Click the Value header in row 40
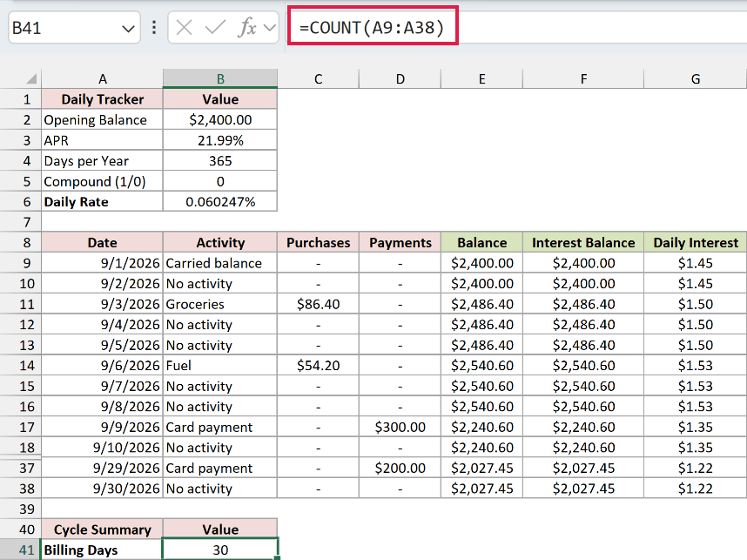Screen dimensions: 747x560 (220, 530)
